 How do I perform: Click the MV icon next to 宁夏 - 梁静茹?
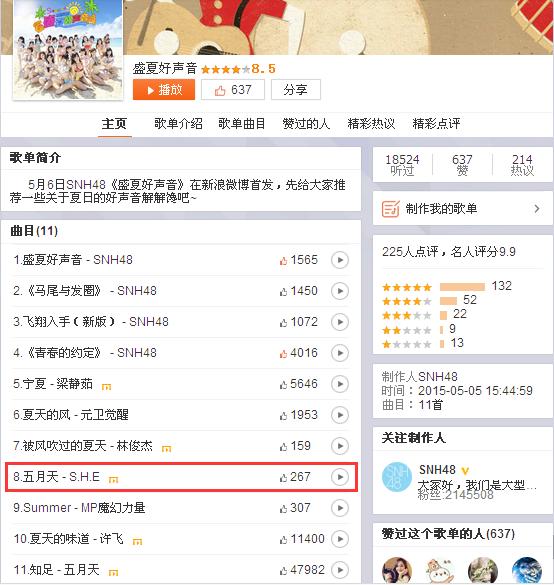tap(107, 386)
